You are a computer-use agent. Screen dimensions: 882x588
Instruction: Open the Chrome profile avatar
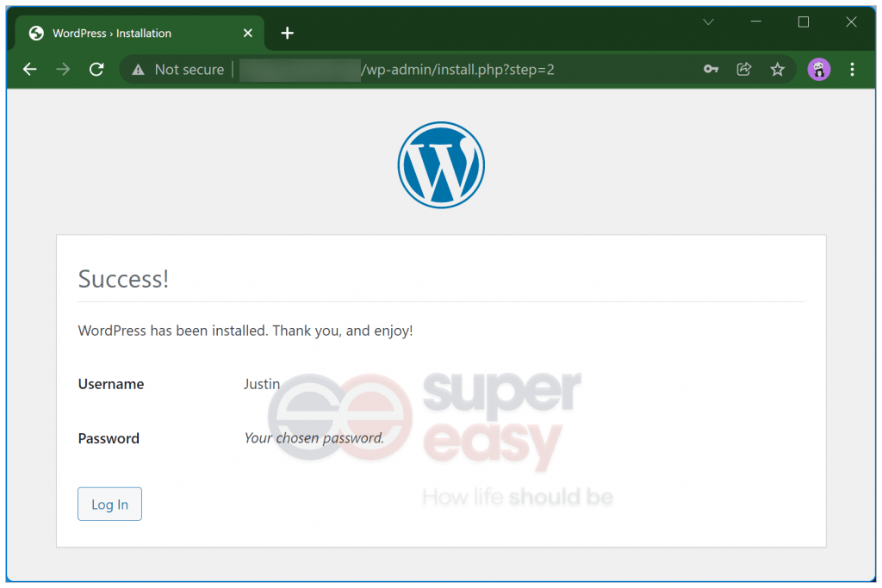819,69
